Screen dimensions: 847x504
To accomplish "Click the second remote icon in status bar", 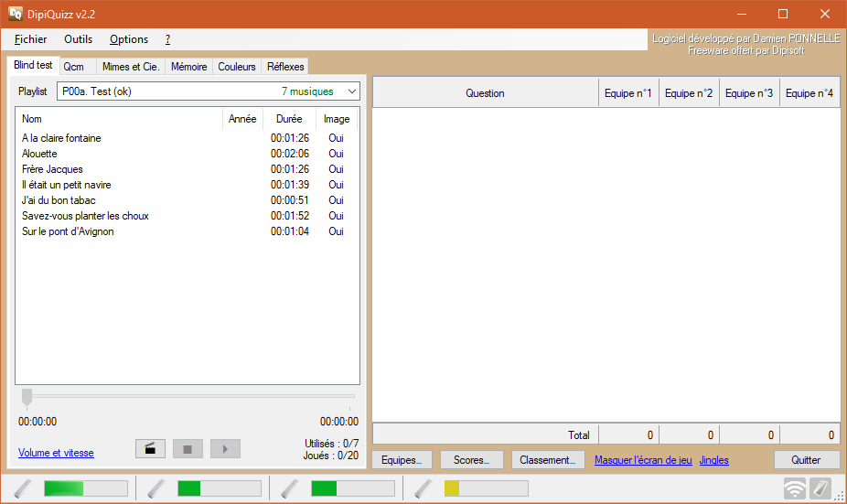I will click(x=156, y=488).
